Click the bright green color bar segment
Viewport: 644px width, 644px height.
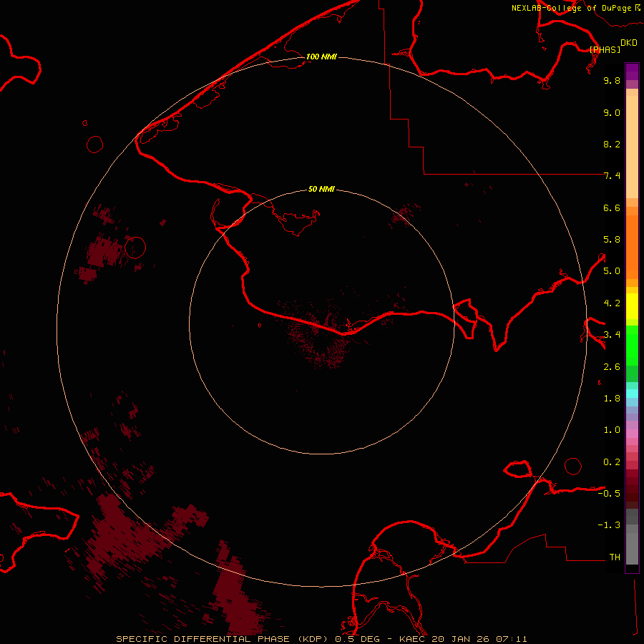[x=632, y=347]
